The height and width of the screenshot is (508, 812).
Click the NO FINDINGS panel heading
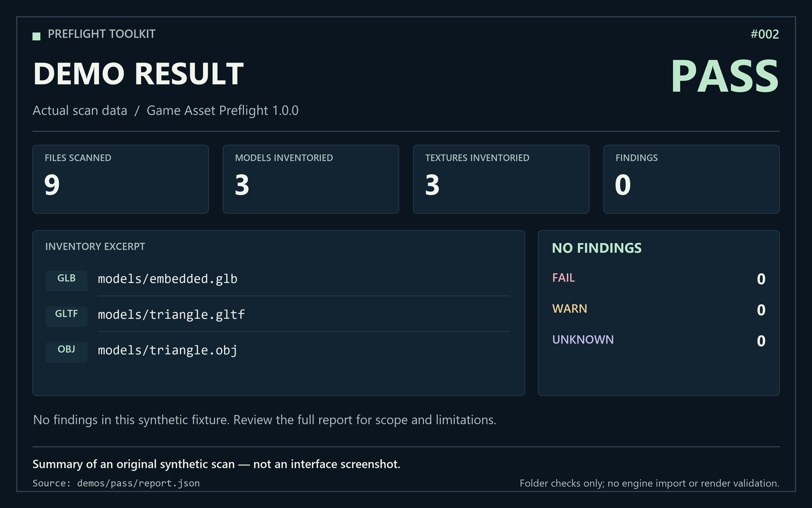point(597,248)
